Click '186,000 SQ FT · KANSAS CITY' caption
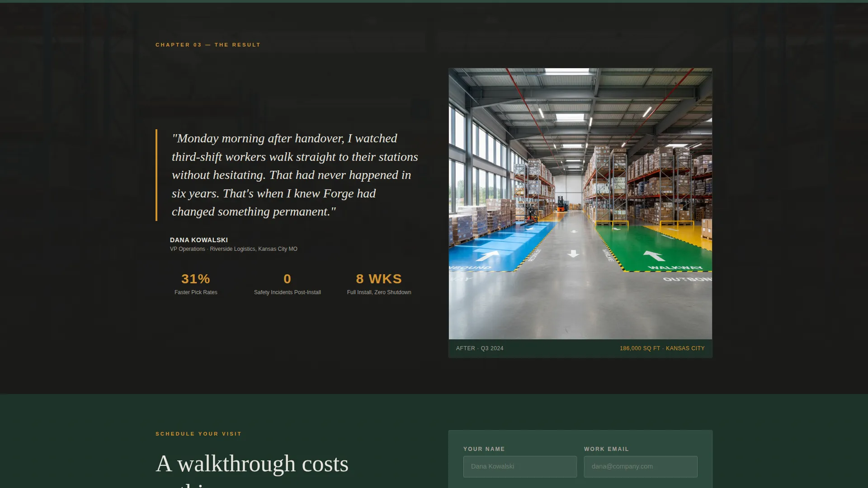This screenshot has height=488, width=868. (x=662, y=348)
